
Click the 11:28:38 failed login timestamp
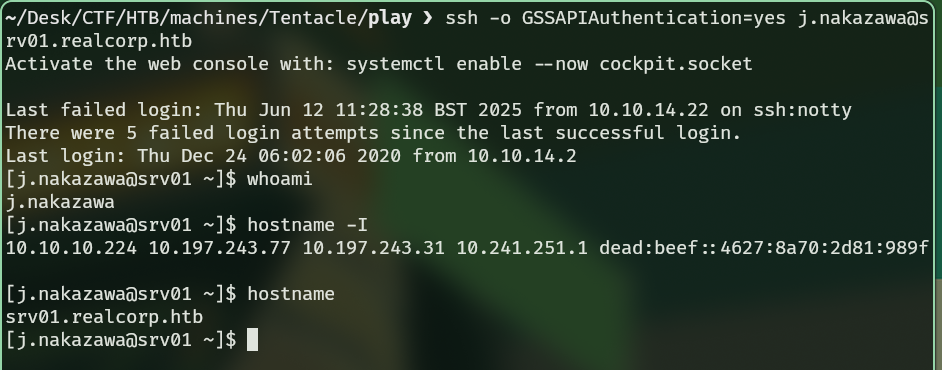(379, 110)
